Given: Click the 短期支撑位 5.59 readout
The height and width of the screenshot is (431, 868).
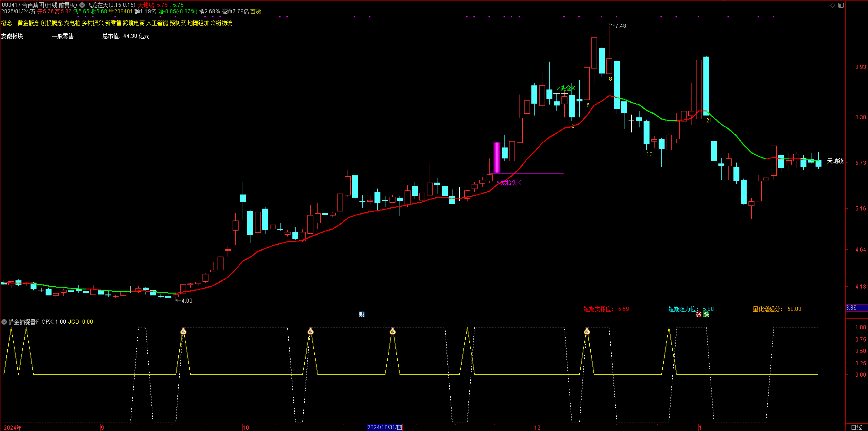Looking at the screenshot, I should (606, 309).
